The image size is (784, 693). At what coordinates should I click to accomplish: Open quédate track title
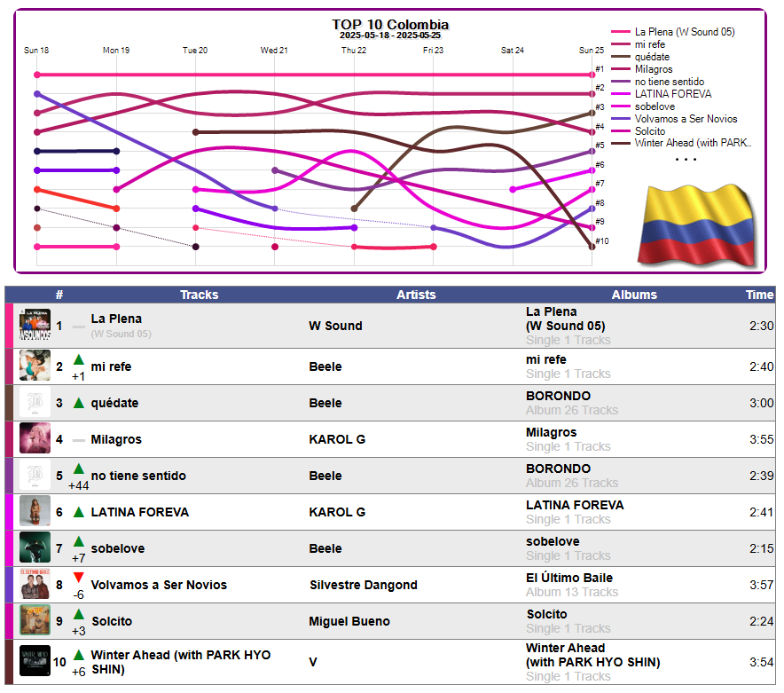(114, 403)
